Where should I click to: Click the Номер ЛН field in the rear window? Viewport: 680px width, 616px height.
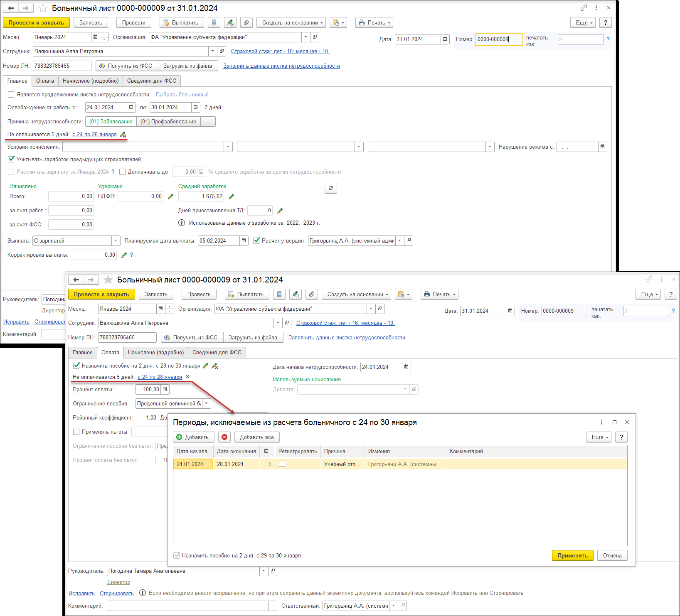click(62, 66)
